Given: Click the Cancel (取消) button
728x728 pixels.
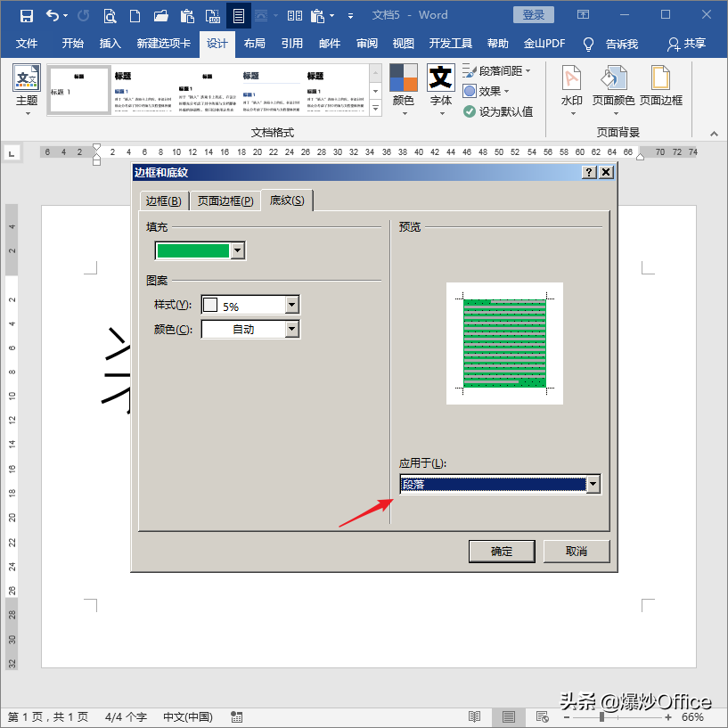Looking at the screenshot, I should coord(577,551).
